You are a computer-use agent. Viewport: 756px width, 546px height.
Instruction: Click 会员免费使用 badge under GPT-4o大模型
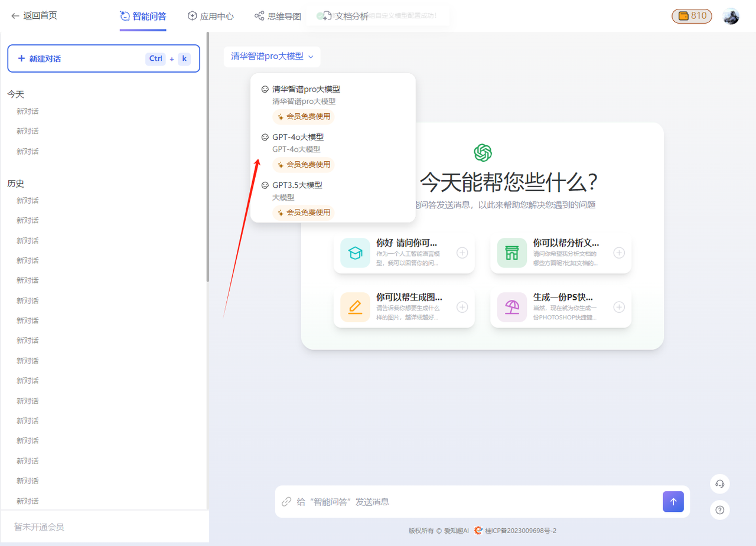pyautogui.click(x=304, y=165)
